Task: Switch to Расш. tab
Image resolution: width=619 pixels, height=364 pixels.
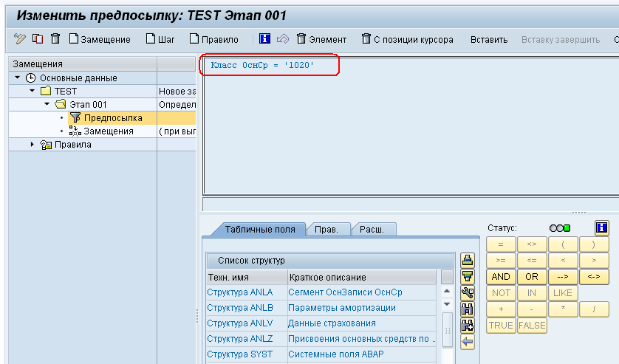Action: click(372, 230)
